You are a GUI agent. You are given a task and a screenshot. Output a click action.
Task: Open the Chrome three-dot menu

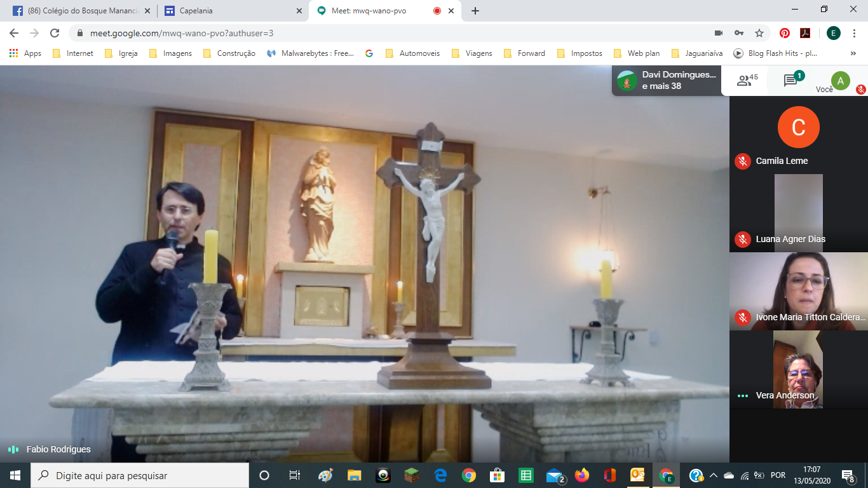[x=855, y=33]
